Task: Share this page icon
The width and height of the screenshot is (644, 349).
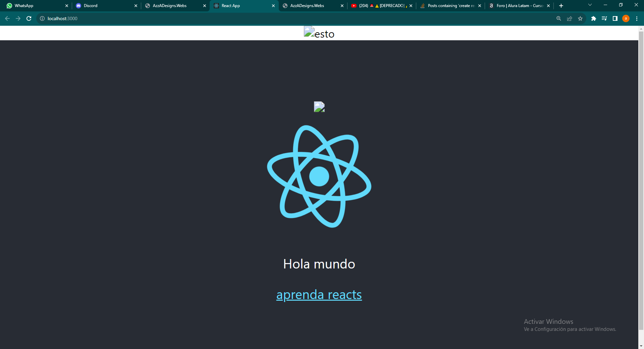Action: coord(570,18)
